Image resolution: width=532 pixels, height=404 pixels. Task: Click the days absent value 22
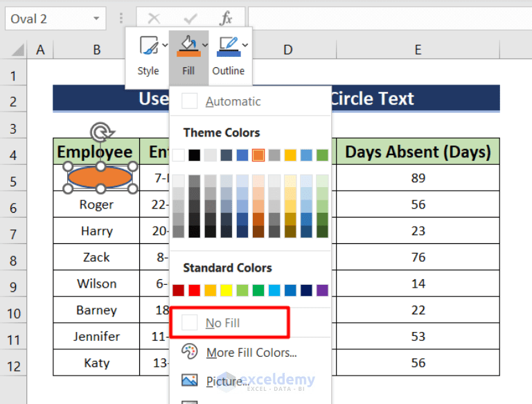[x=418, y=310]
